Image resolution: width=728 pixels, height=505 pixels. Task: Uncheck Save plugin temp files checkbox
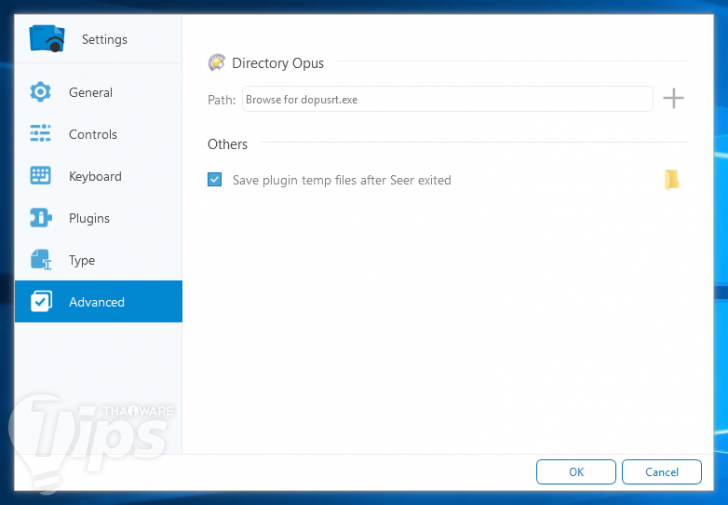point(214,179)
